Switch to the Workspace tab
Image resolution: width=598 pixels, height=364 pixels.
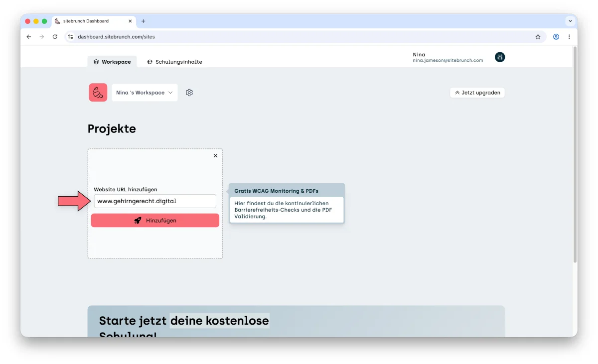pyautogui.click(x=112, y=62)
